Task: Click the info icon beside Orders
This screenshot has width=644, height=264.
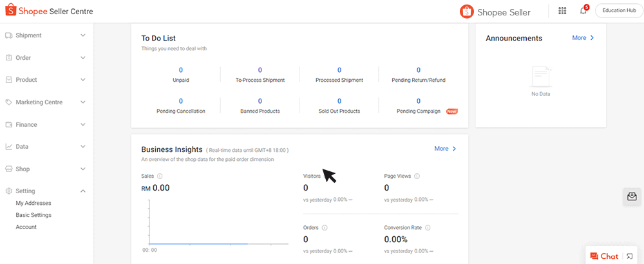Action: click(x=325, y=227)
